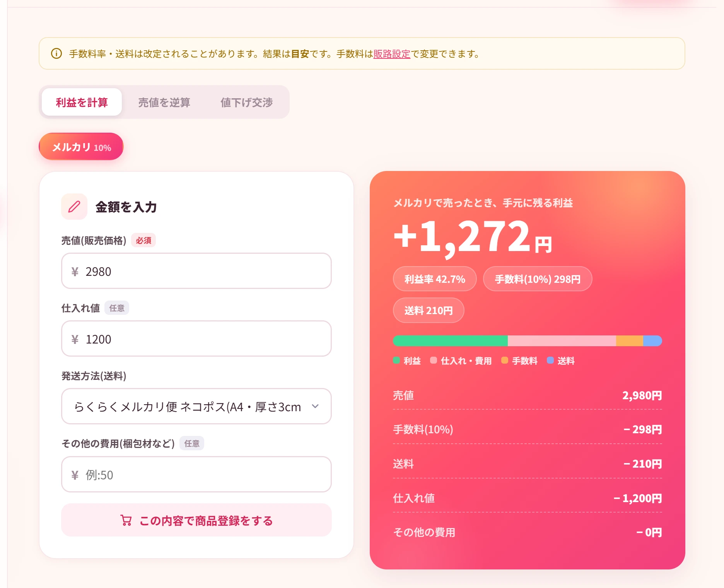Click the shopping cart icon in register button
724x588 pixels.
click(x=126, y=520)
